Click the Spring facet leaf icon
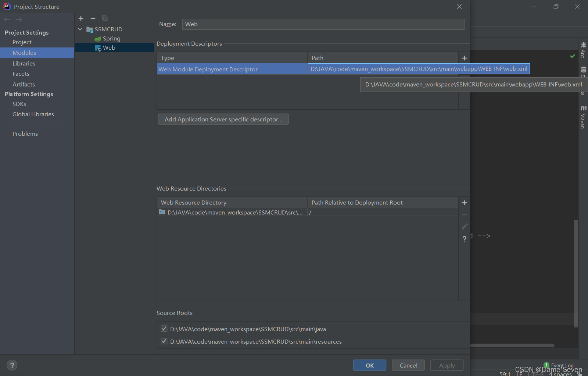This screenshot has height=376, width=588. pos(98,39)
